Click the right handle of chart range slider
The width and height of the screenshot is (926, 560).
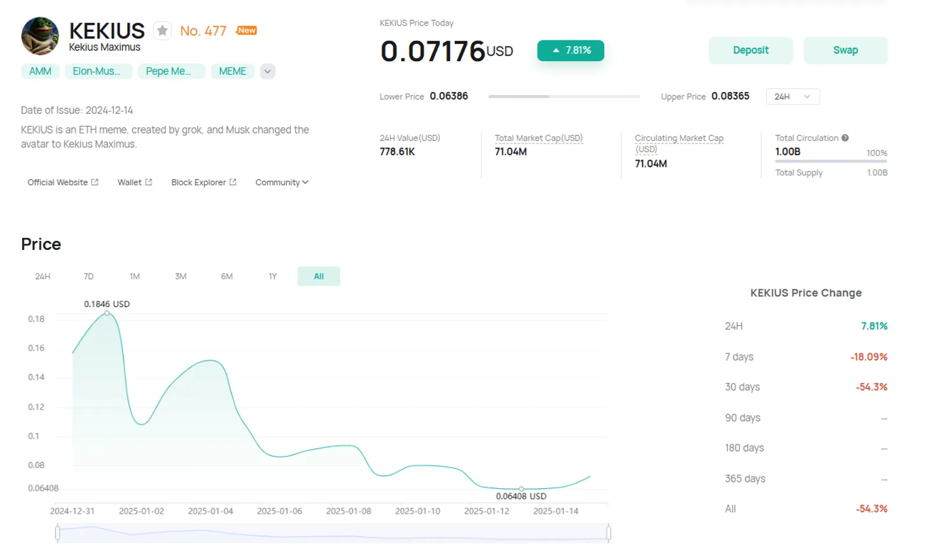[608, 533]
